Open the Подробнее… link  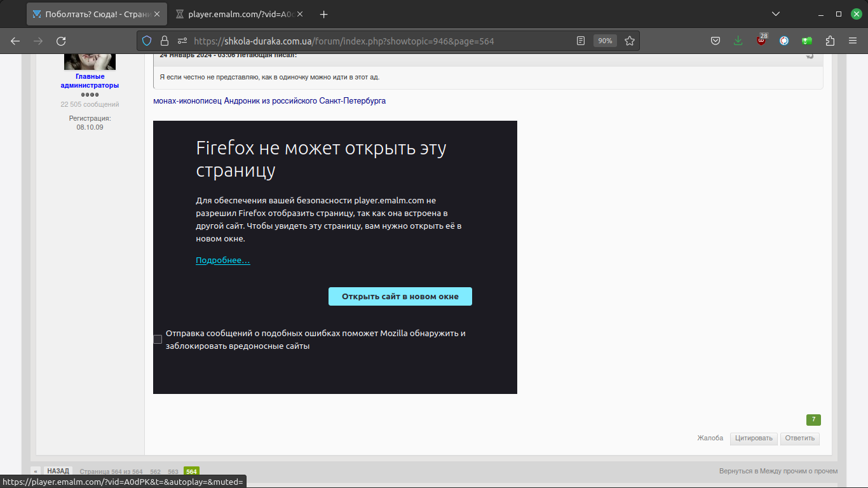(223, 261)
